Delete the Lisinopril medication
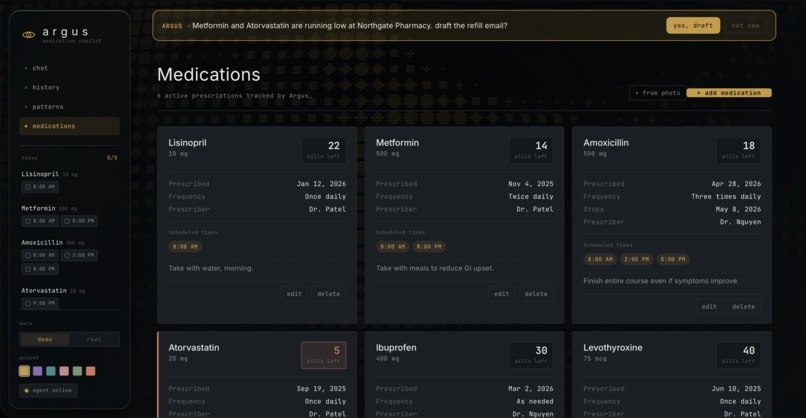Screen dimensions: 806x418 coord(328,294)
